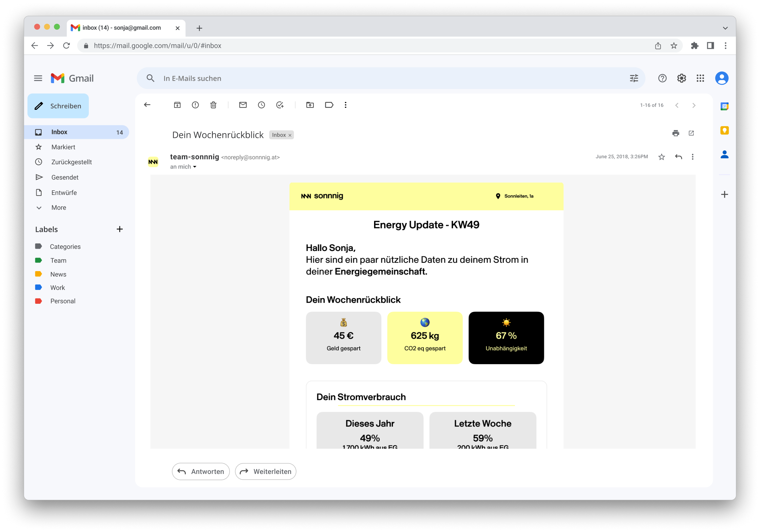The width and height of the screenshot is (760, 532).
Task: Move email using the folder arrow icon
Action: pos(310,105)
